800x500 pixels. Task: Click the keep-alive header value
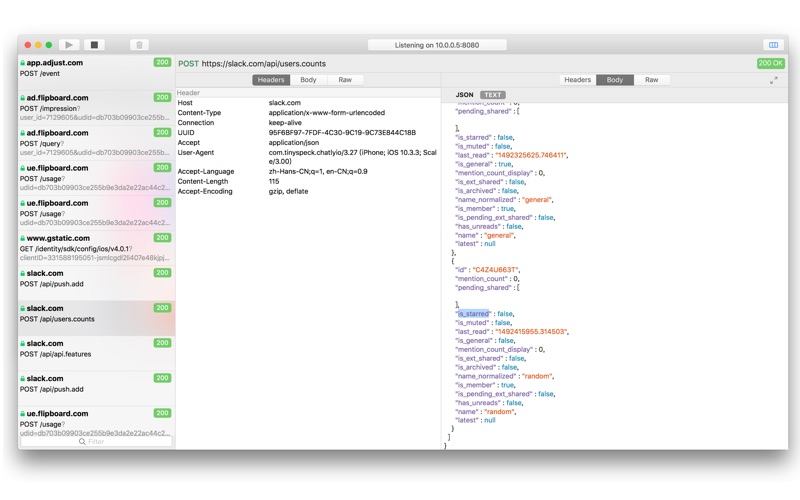[285, 123]
